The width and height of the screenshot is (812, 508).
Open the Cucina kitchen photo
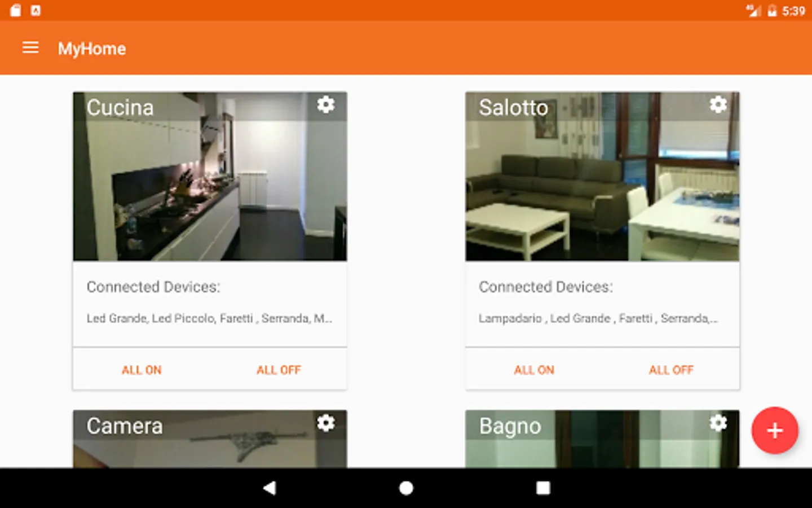210,176
